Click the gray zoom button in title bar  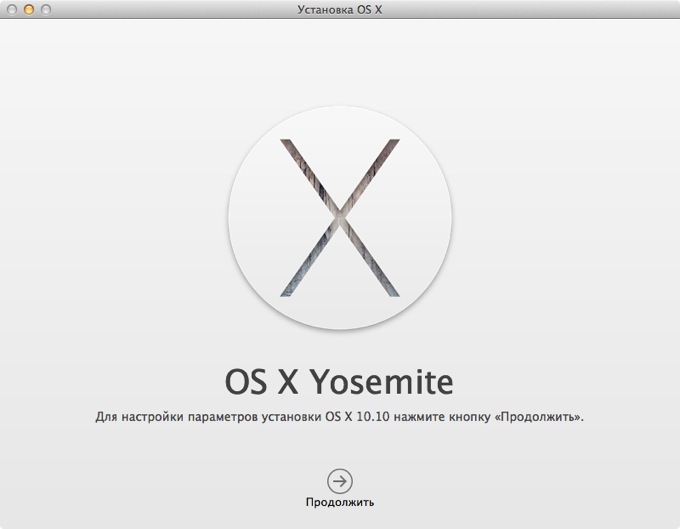[x=46, y=9]
